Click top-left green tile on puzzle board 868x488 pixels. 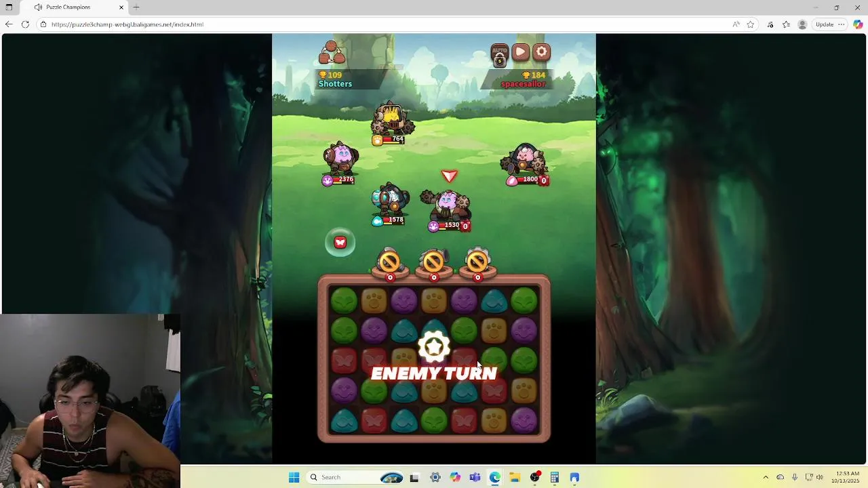[344, 300]
